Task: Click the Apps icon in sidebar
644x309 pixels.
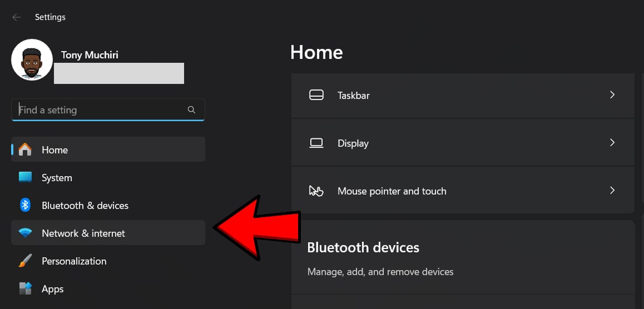Action: (x=25, y=288)
